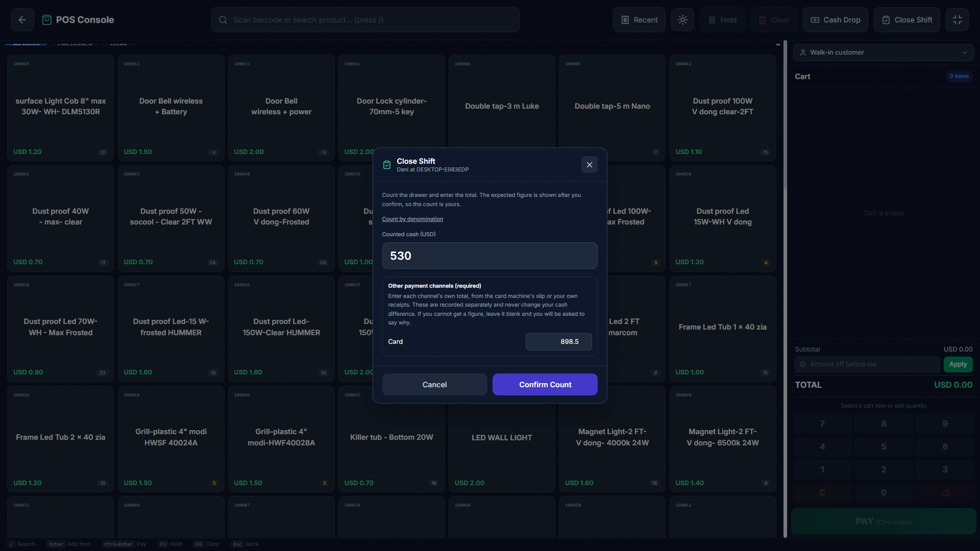Select Magnet Light-2 FT- V dong- 6500k 24W

coord(723,439)
